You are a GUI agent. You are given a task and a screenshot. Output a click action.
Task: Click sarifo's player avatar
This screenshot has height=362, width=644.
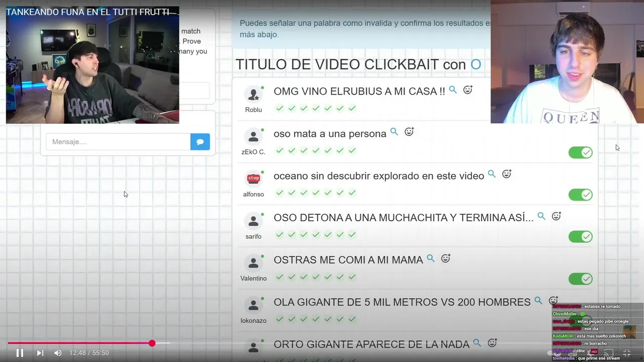[x=254, y=221]
